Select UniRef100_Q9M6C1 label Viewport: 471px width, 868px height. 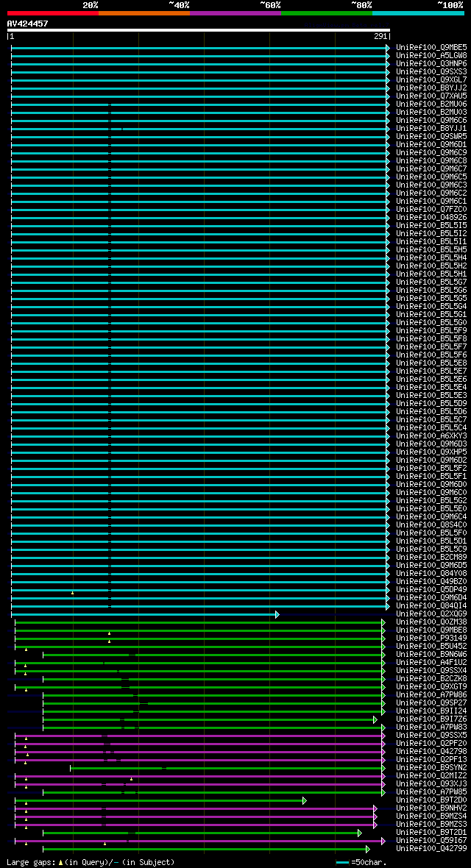click(x=432, y=201)
